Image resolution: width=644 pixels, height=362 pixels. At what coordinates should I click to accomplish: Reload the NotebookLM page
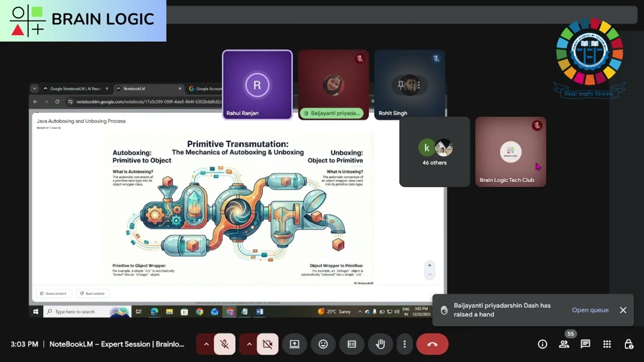pyautogui.click(x=57, y=102)
